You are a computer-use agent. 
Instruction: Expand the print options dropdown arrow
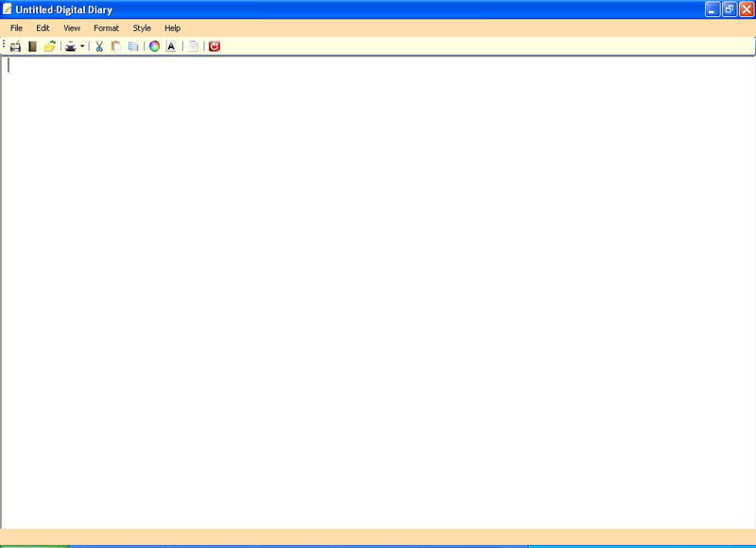(x=82, y=45)
